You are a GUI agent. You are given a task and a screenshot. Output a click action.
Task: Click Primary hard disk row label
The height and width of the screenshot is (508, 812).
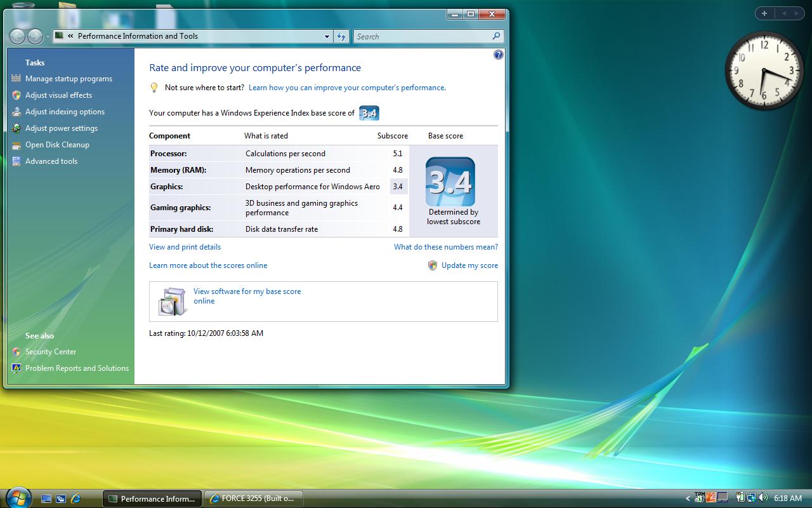click(x=181, y=229)
